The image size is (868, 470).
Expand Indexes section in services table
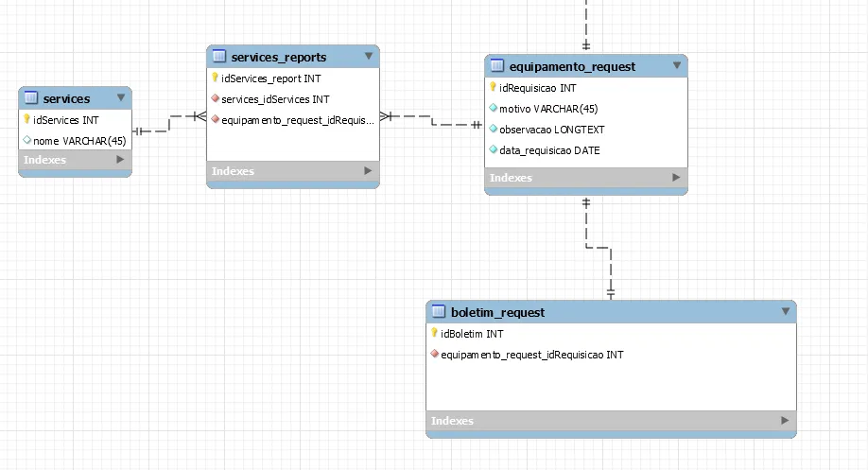[120, 160]
